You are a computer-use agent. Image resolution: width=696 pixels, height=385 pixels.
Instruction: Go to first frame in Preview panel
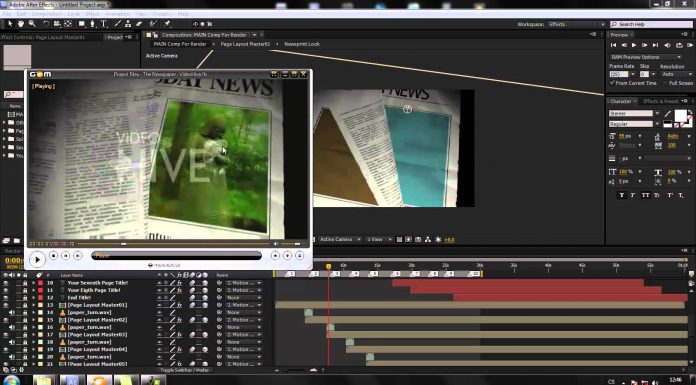click(613, 45)
